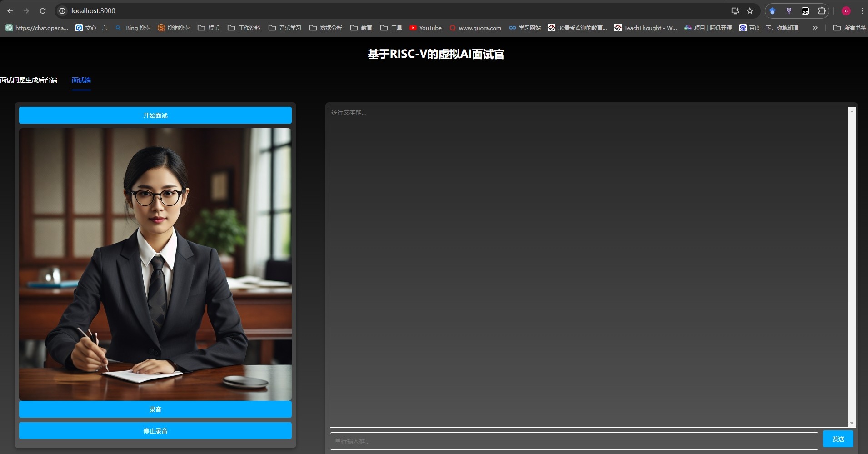Click the 发送 send button
The width and height of the screenshot is (868, 454).
point(838,439)
